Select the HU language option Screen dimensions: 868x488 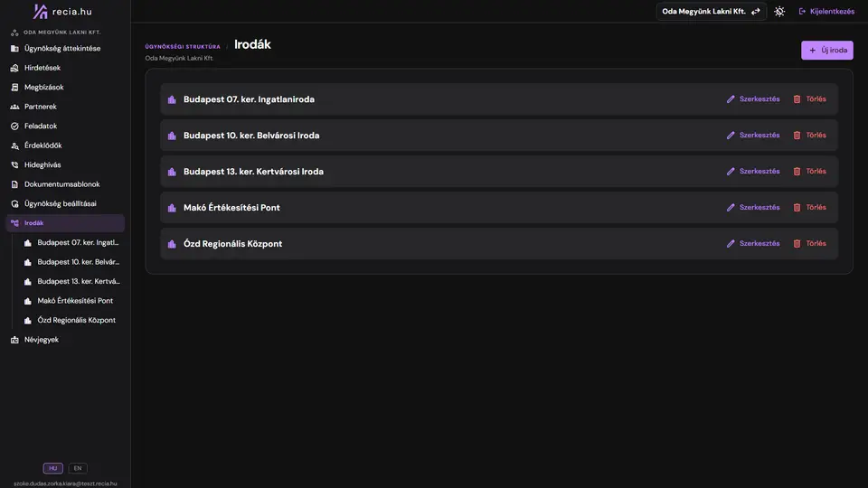(53, 468)
